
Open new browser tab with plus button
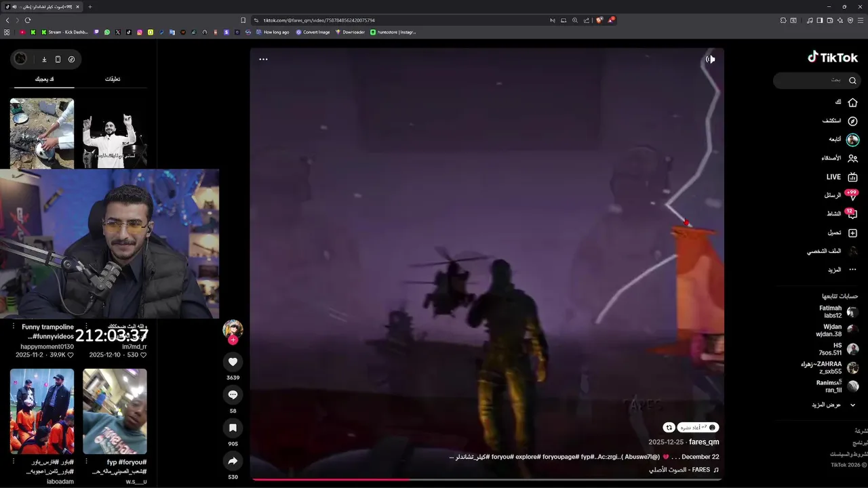[90, 7]
